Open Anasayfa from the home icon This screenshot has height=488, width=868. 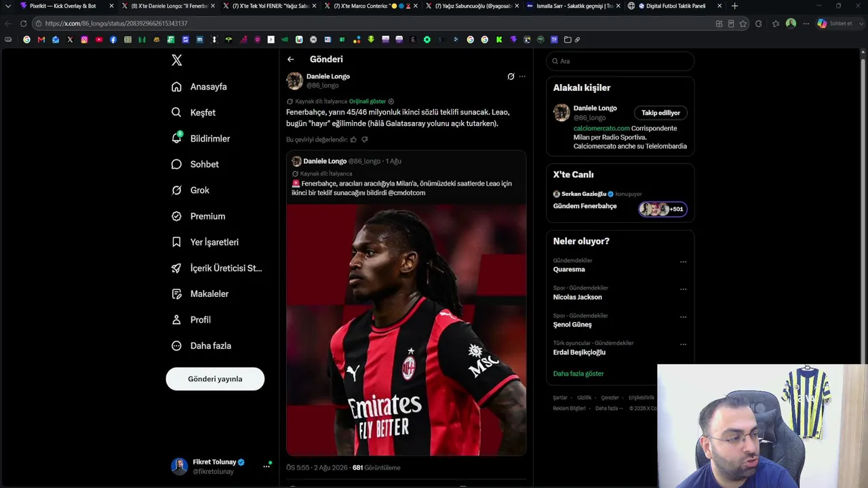pos(176,87)
